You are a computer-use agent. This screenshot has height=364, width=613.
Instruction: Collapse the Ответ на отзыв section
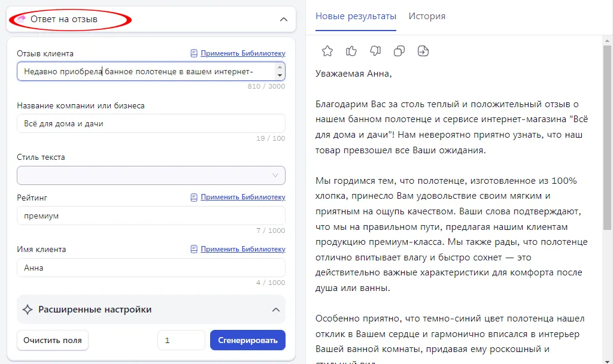(284, 19)
